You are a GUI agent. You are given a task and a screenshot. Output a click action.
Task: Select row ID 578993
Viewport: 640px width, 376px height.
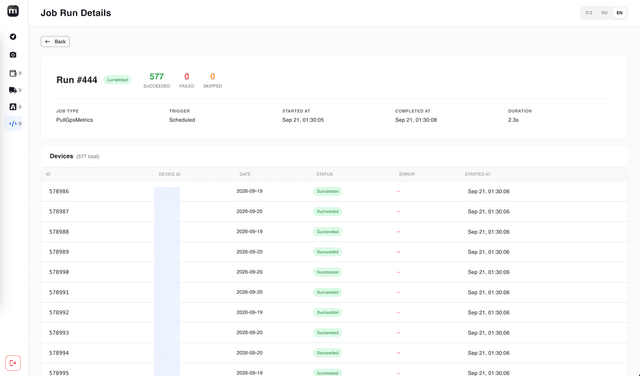(x=59, y=333)
